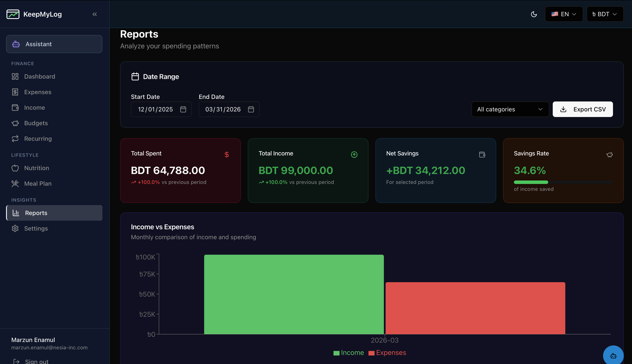Open the EN language dropdown
The width and height of the screenshot is (632, 364).
[x=564, y=14]
